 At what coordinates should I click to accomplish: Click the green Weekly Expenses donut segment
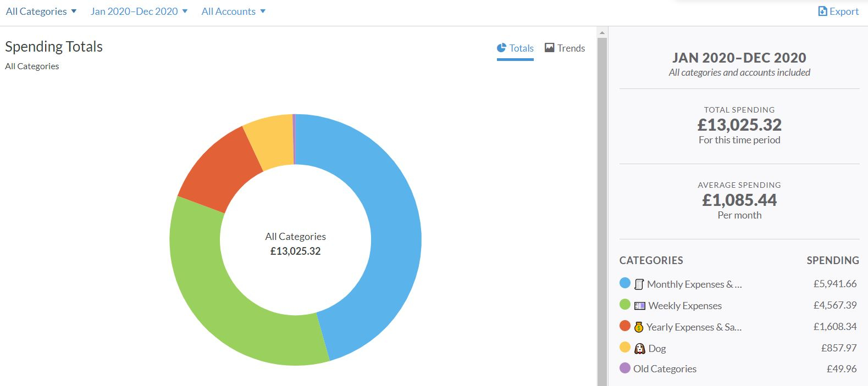[220, 307]
